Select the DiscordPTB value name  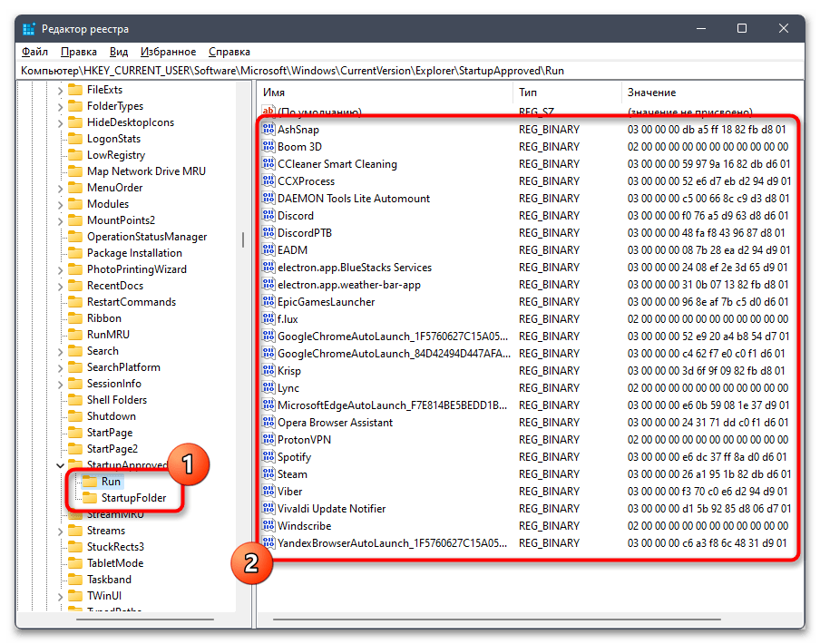[305, 232]
